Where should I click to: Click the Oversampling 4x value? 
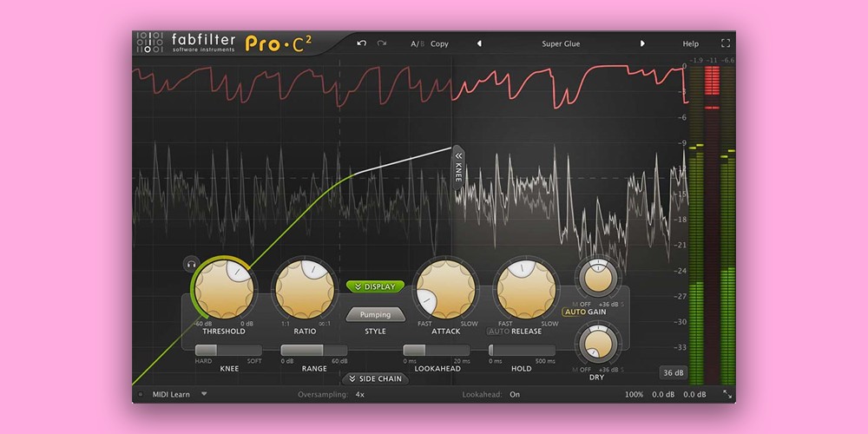359,394
